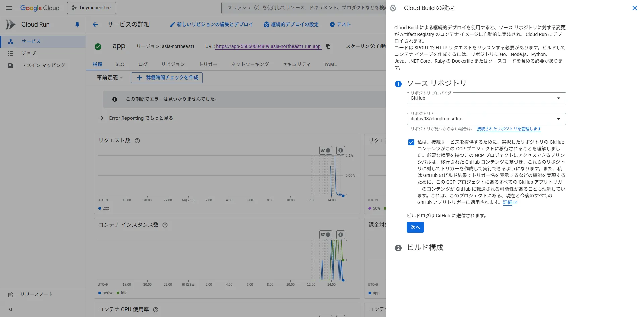644x317 pixels.
Task: Click the ドメイン マッピング grid icon
Action: (x=11, y=65)
